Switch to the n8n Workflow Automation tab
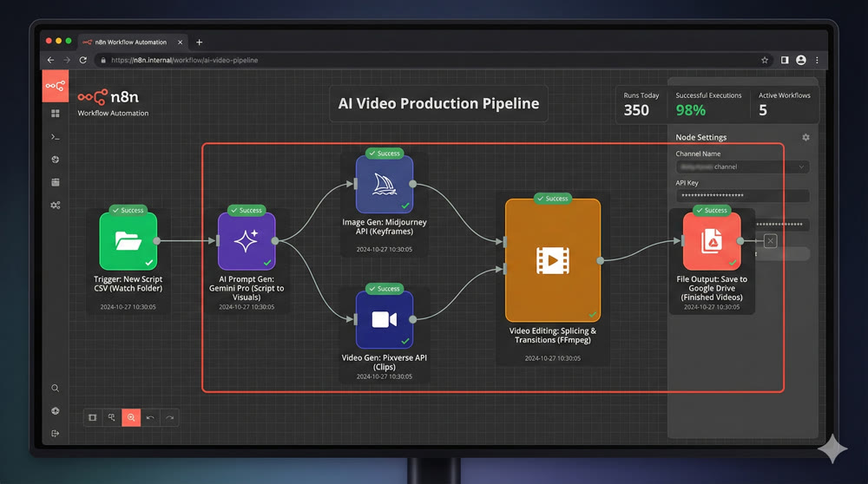This screenshot has width=868, height=484. point(131,42)
